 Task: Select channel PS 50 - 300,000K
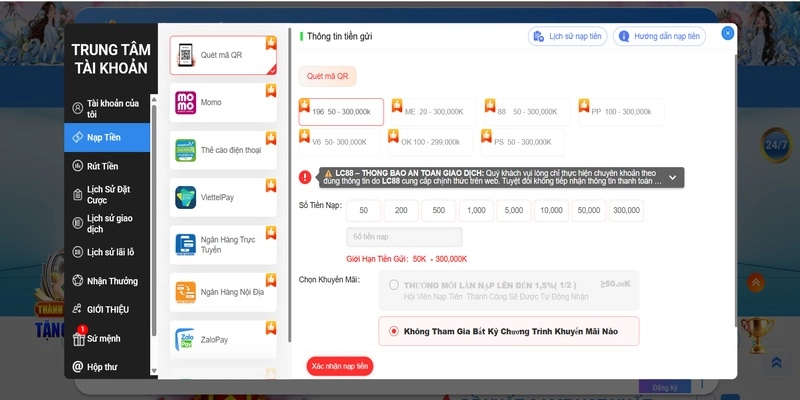click(522, 142)
